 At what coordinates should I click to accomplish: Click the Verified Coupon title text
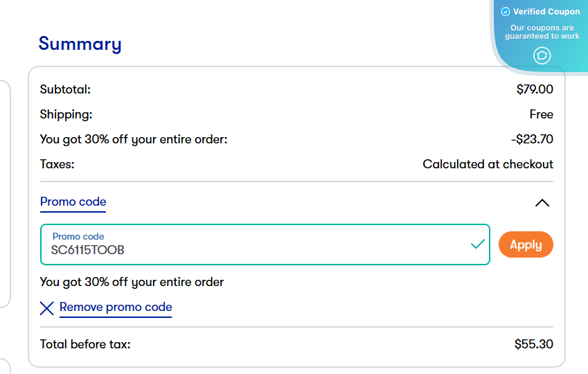click(546, 12)
